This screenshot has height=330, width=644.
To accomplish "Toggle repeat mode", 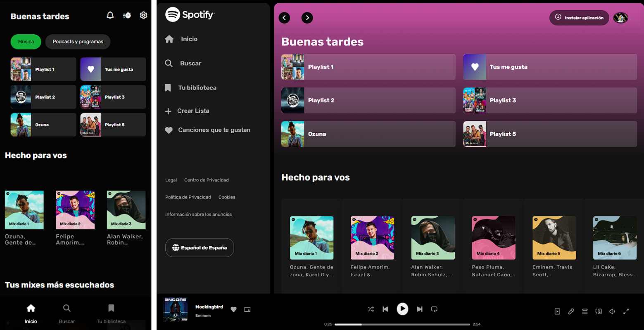I will (434, 309).
